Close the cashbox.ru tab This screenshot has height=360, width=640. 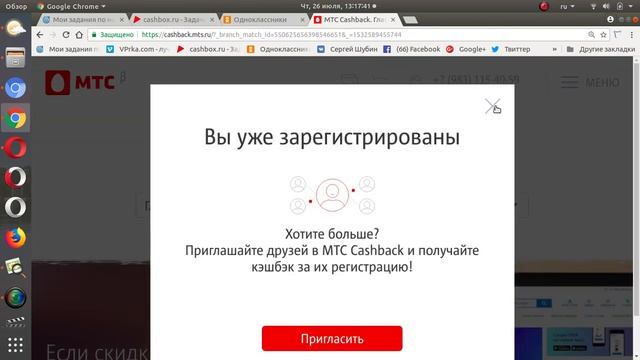tap(212, 20)
